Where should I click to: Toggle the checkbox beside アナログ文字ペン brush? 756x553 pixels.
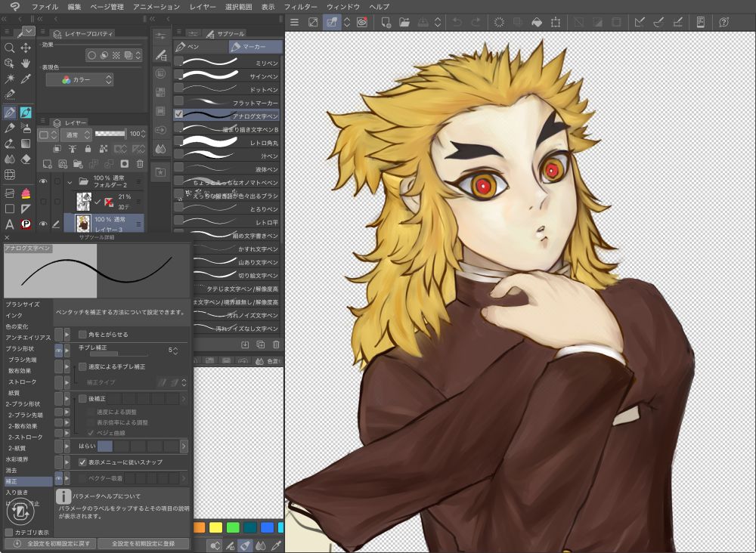[179, 114]
